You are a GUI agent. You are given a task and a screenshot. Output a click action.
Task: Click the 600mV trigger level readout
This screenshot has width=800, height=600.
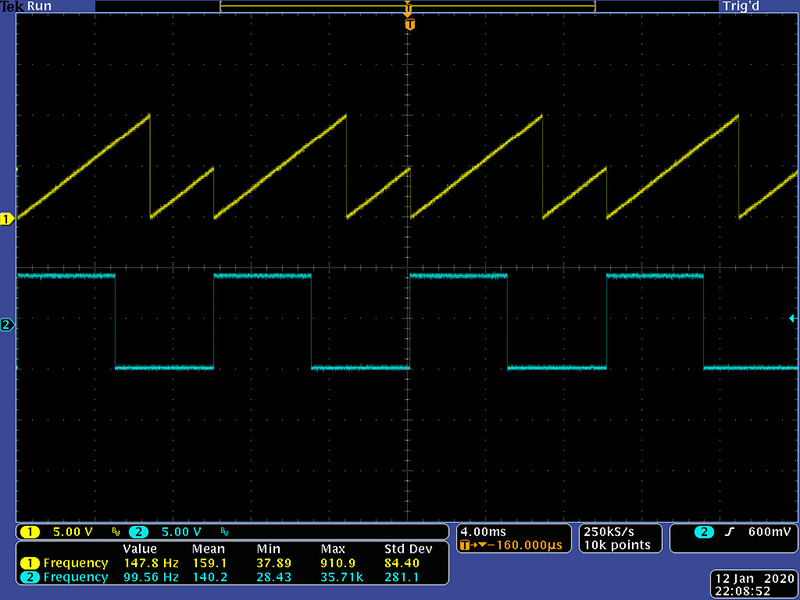pos(767,531)
